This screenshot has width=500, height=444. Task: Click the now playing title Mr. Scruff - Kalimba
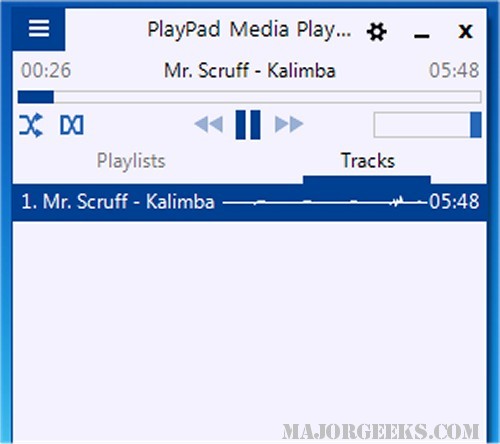pyautogui.click(x=250, y=70)
